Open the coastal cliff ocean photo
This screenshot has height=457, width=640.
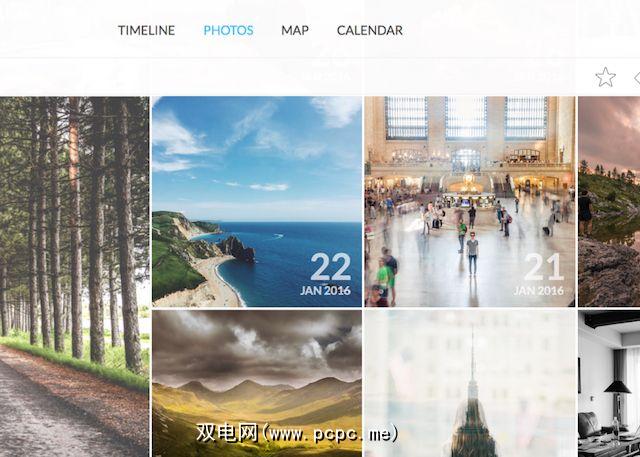coord(257,202)
